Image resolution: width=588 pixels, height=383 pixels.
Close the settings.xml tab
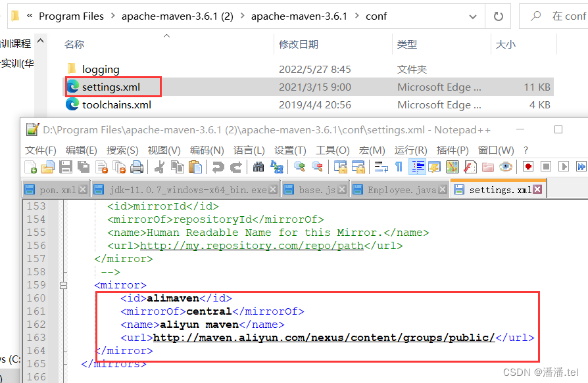tap(537, 189)
